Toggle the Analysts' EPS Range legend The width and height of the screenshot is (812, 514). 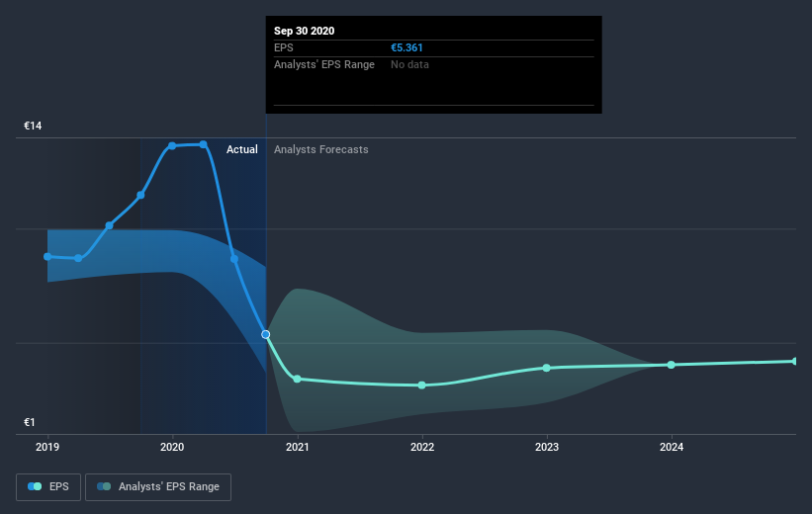pos(158,486)
